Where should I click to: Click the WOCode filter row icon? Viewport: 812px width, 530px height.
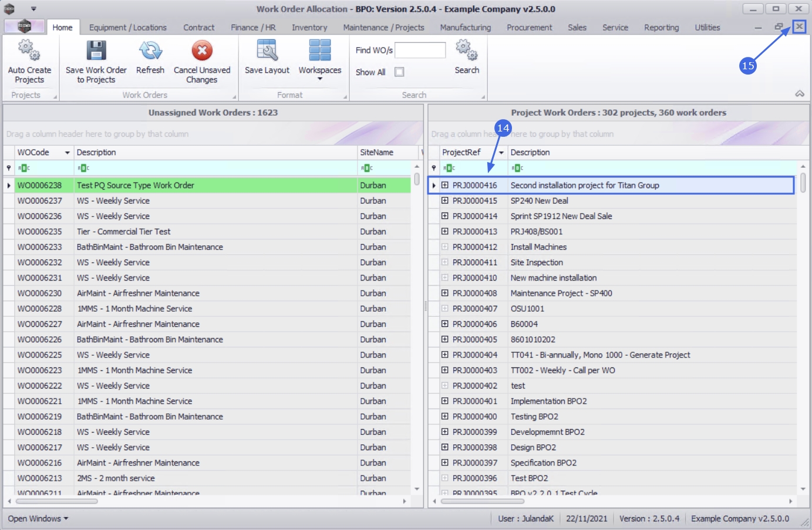pyautogui.click(x=24, y=168)
